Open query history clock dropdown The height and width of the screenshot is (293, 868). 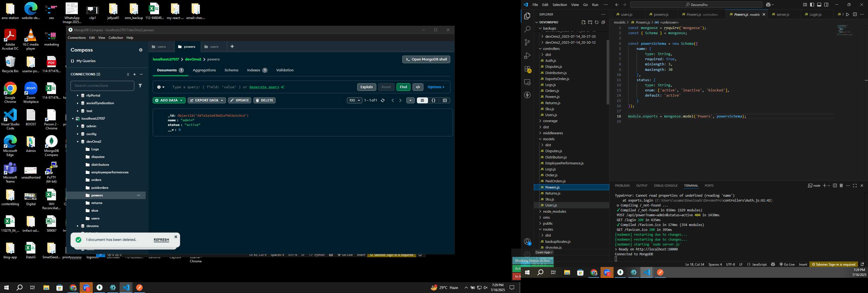tap(161, 87)
